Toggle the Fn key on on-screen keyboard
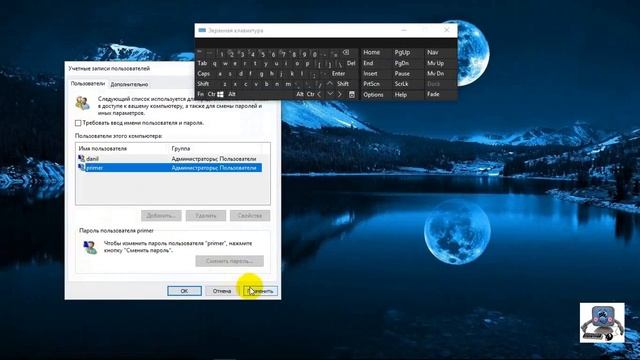The image size is (640, 360). point(200,94)
